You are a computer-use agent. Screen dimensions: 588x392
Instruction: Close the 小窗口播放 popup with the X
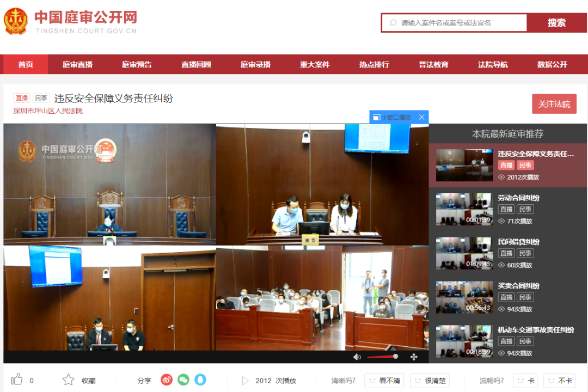[421, 117]
